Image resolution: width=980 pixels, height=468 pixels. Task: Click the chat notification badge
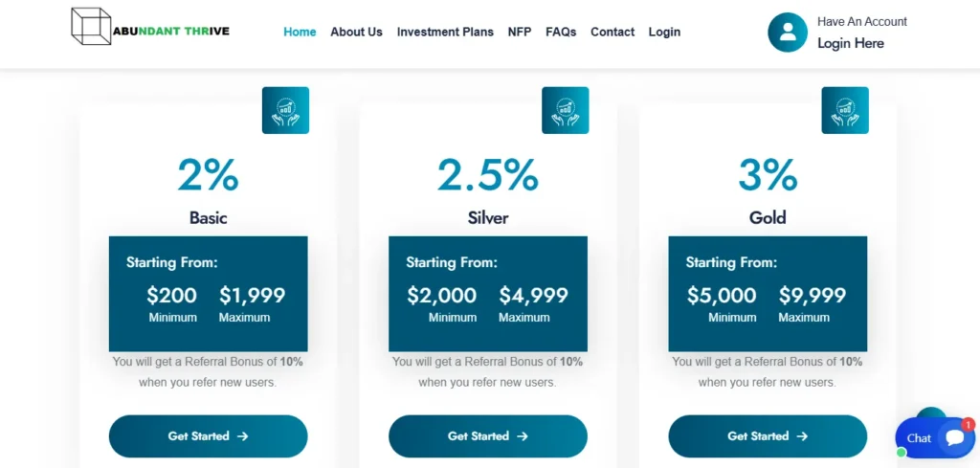click(969, 425)
